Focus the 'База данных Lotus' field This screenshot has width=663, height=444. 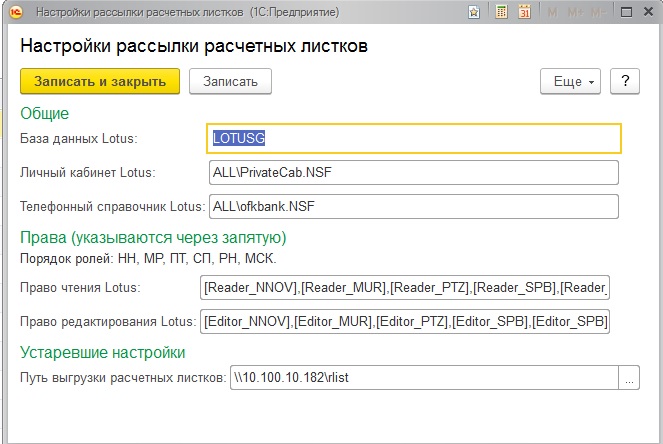click(414, 138)
